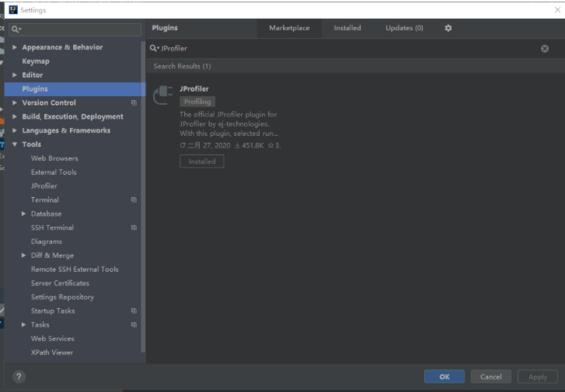
Task: Click the project-level icon next to SSH Terminal
Action: pos(134,227)
